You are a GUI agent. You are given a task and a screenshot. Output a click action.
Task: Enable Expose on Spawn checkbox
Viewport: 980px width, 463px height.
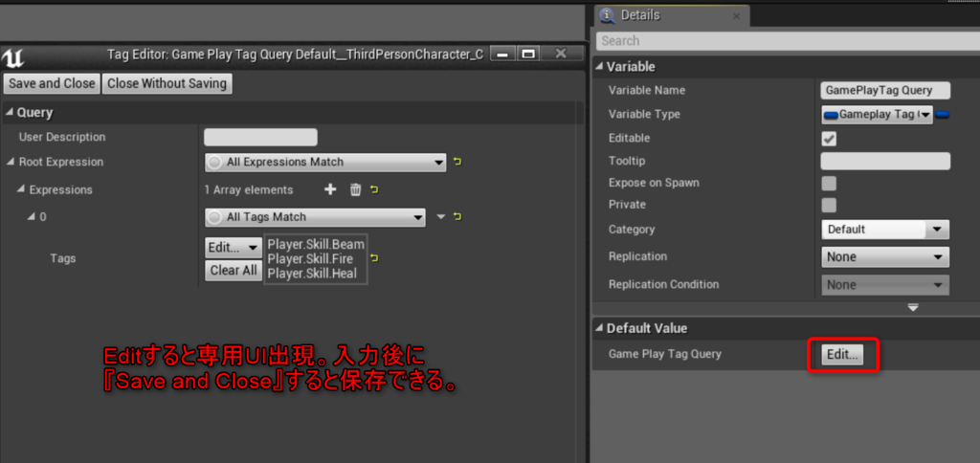[x=829, y=183]
